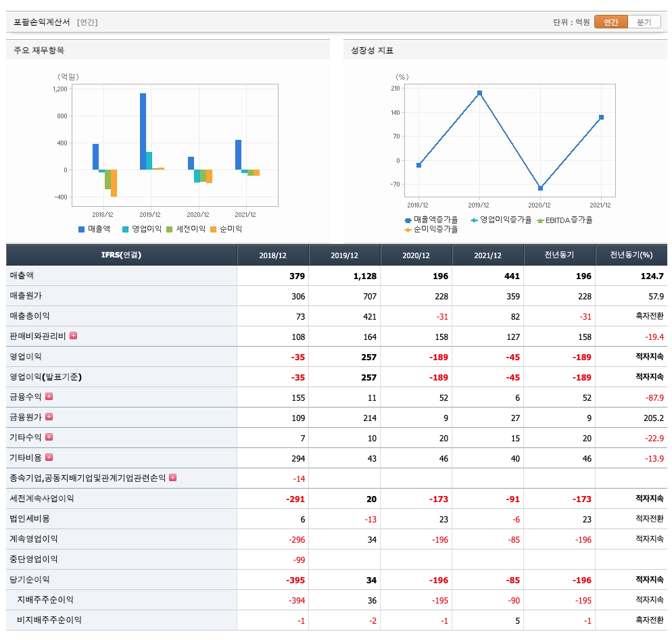The width and height of the screenshot is (672, 640).
Task: Click the 2020/12 data point on growth chart
Action: (540, 188)
